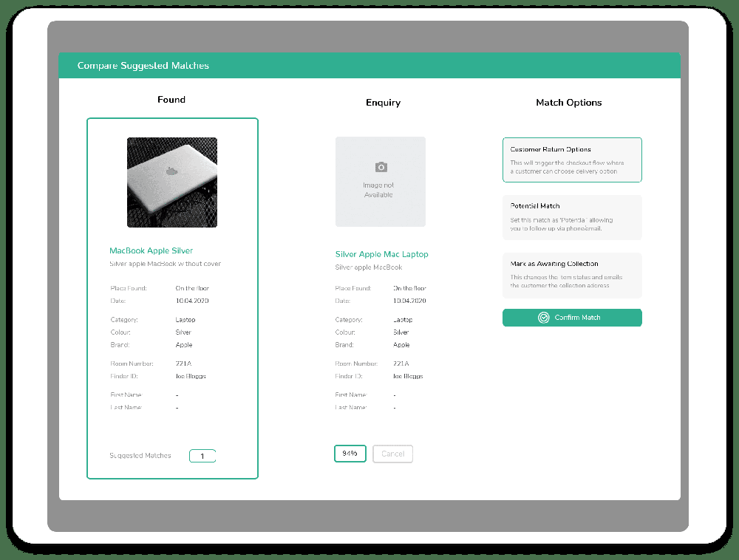Click the Suggested Matches count box showing 1
The image size is (739, 560).
click(202, 456)
